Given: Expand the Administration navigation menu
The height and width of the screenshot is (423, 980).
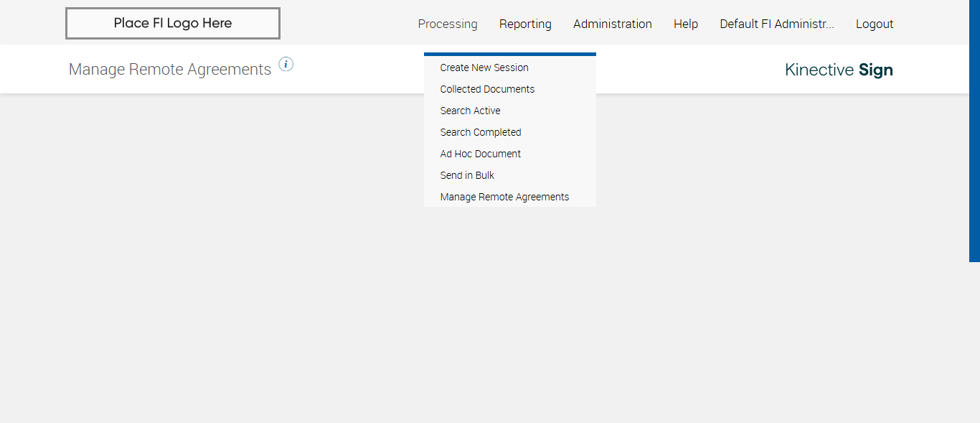Looking at the screenshot, I should (x=613, y=24).
